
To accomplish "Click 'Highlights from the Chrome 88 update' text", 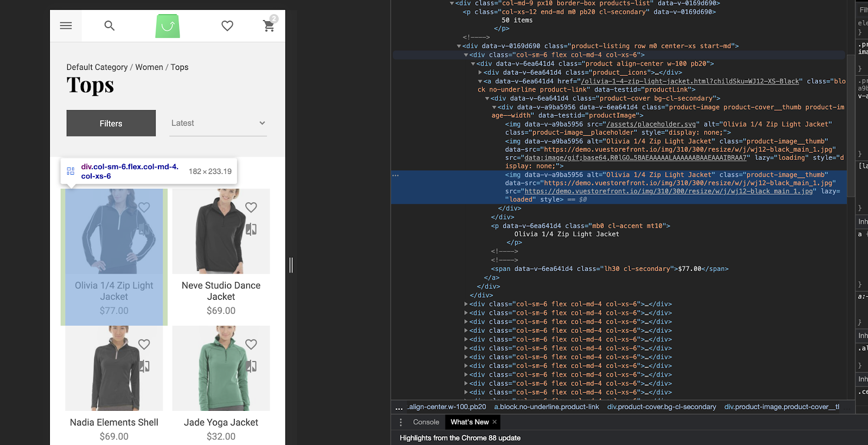I will click(x=460, y=438).
